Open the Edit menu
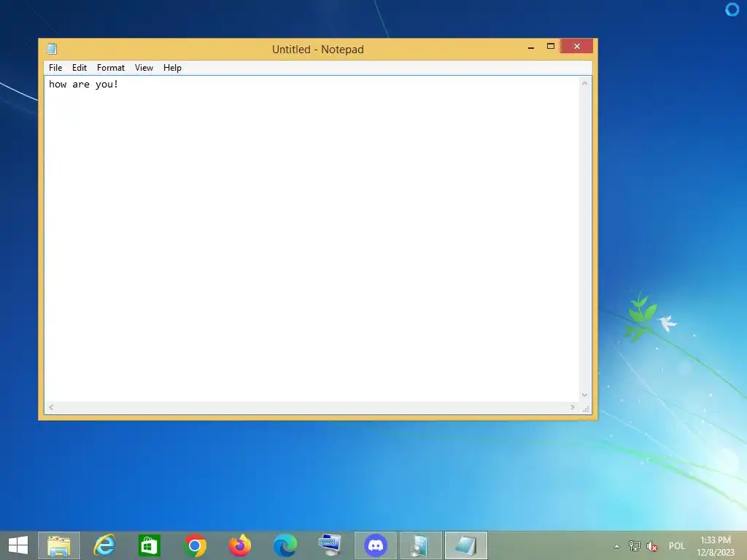 (x=79, y=68)
